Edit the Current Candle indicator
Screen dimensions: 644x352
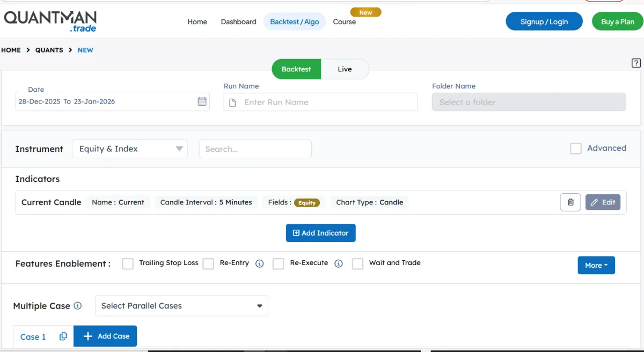pyautogui.click(x=603, y=202)
